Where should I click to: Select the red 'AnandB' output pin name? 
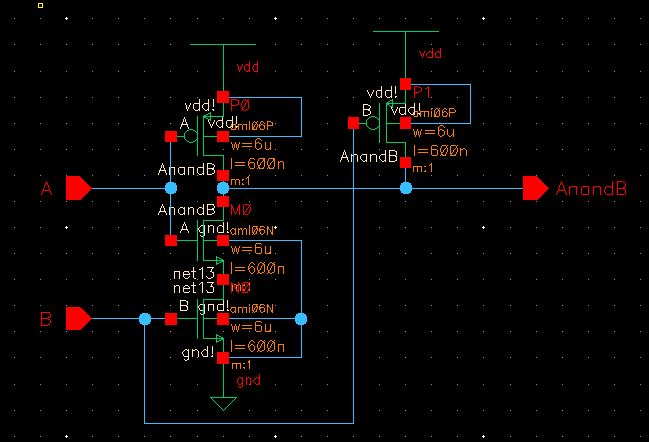(591, 189)
